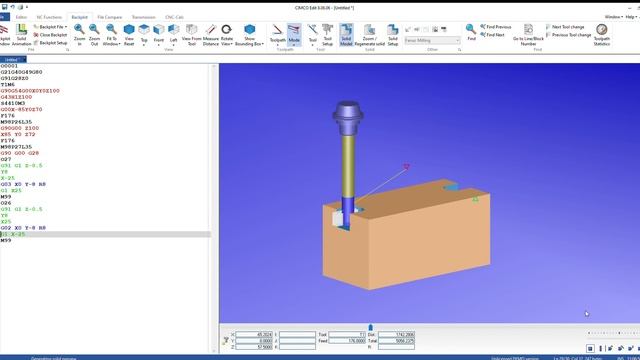Click the first small icon in Other group
Image resolution: width=640 pixels, height=360 pixels.
coord(408,29)
